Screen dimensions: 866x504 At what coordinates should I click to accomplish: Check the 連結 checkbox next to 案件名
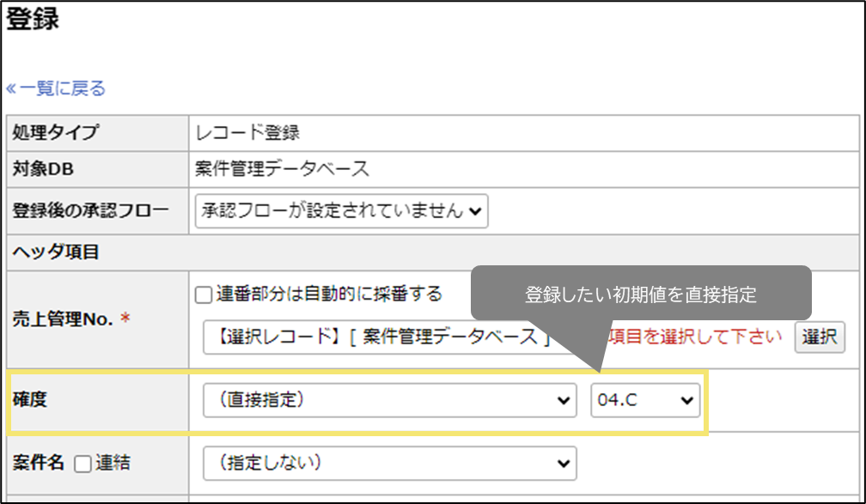click(81, 463)
